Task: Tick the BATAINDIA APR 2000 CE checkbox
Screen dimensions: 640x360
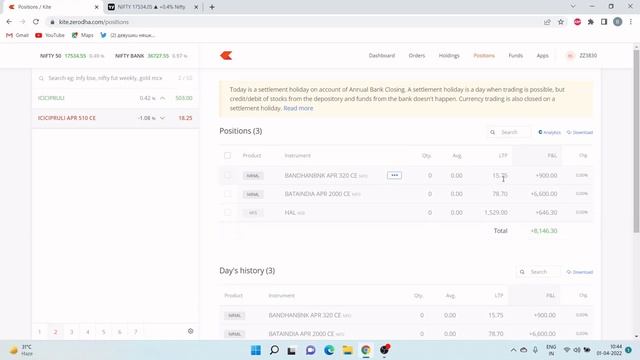Action: pos(227,194)
